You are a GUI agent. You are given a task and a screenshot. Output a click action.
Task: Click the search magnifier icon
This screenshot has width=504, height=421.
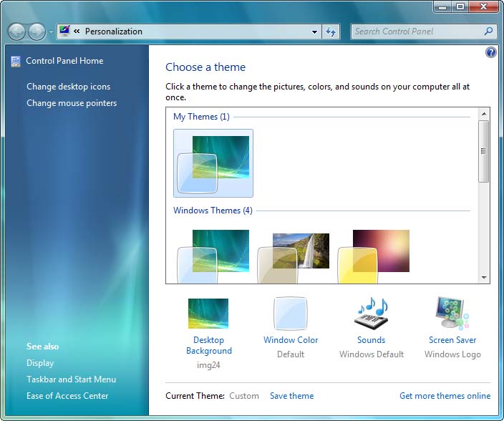489,32
